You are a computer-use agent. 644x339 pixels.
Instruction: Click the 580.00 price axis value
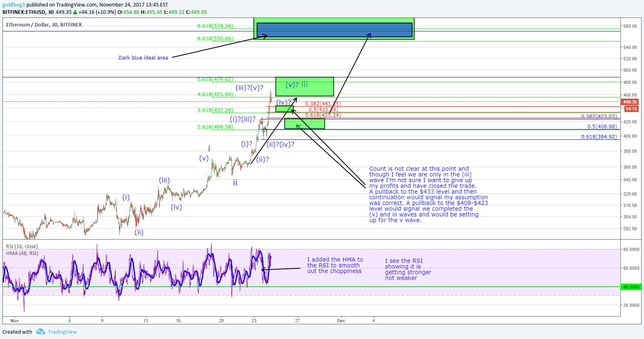point(630,26)
